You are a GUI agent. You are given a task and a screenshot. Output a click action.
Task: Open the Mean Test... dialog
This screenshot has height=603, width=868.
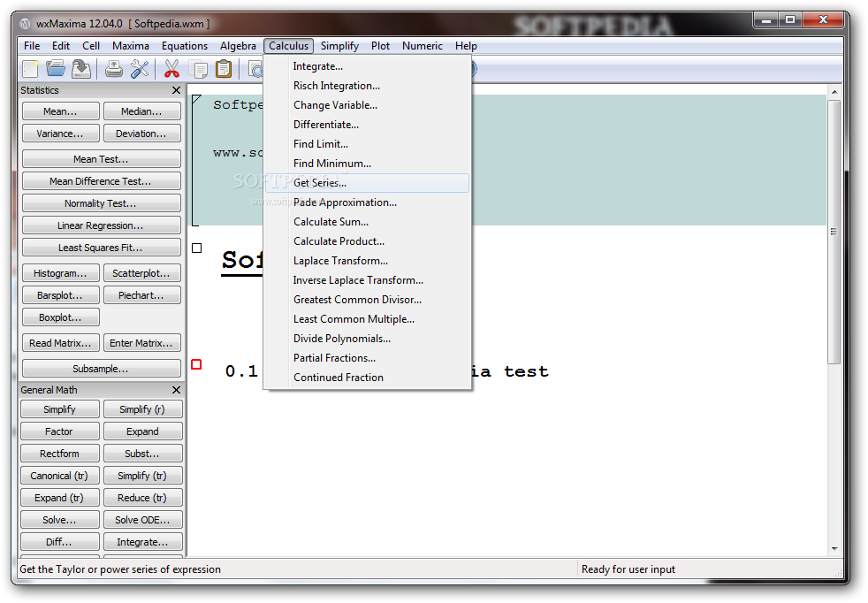coord(102,159)
